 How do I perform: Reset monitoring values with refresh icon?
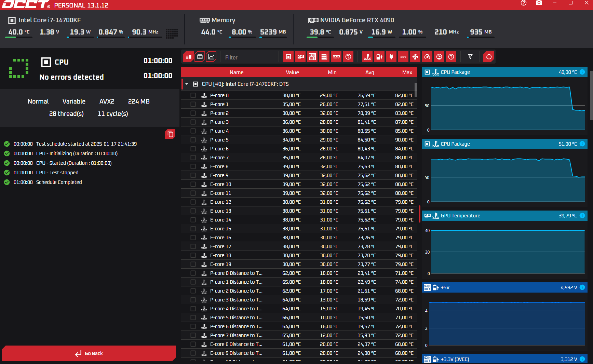pyautogui.click(x=489, y=57)
